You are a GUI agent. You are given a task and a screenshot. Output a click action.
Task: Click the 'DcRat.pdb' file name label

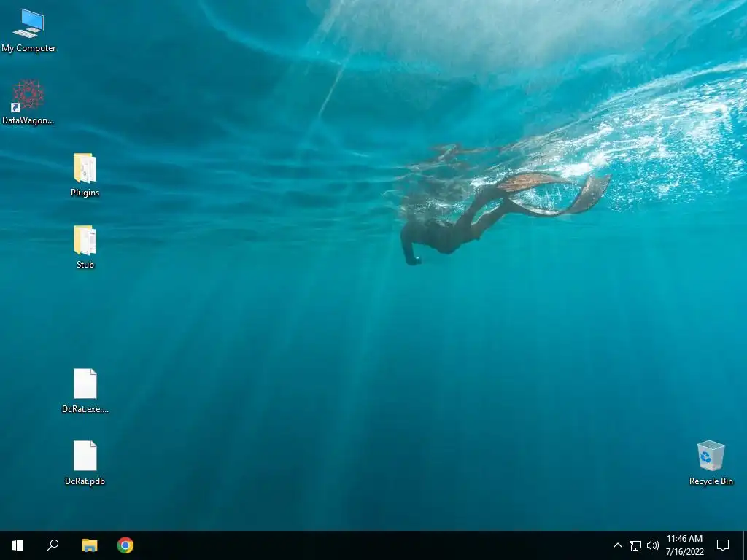(x=85, y=481)
